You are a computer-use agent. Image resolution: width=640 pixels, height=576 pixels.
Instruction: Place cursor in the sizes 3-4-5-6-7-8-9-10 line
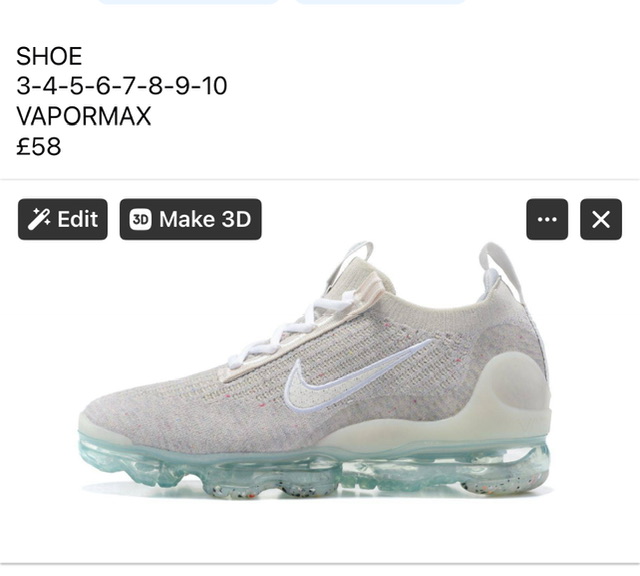point(122,86)
